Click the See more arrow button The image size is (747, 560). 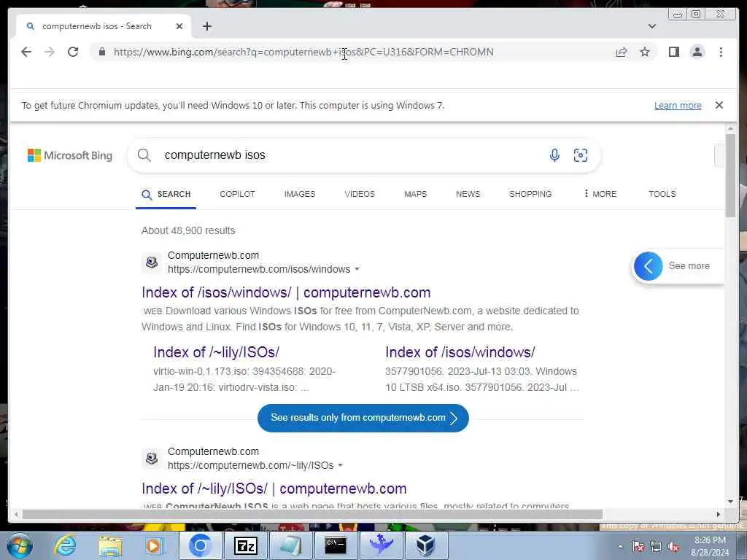point(648,266)
